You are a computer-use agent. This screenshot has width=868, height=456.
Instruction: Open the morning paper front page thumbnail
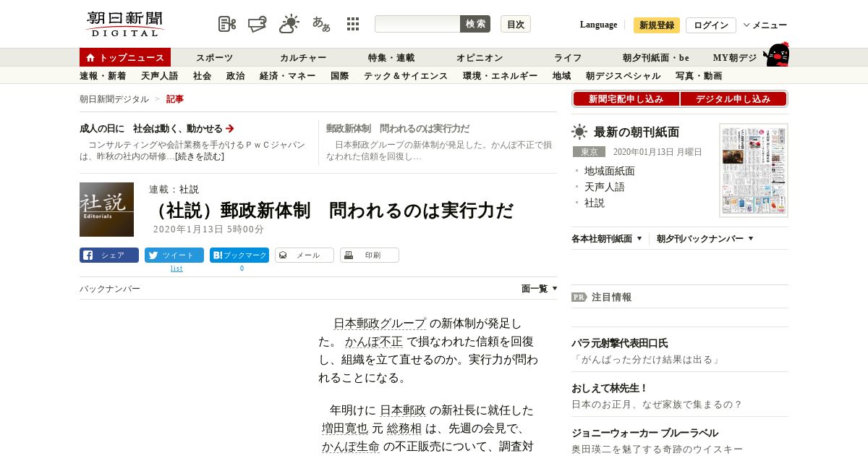(x=754, y=170)
